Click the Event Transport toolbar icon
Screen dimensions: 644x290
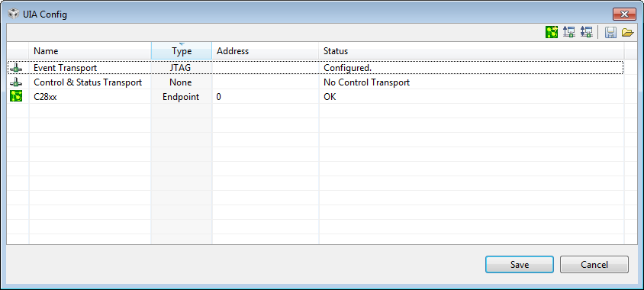(x=568, y=32)
